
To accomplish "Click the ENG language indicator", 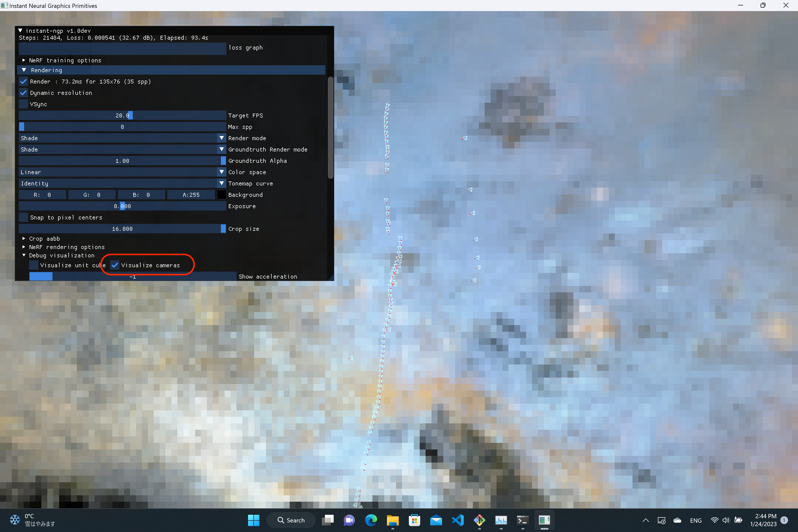I will click(696, 520).
